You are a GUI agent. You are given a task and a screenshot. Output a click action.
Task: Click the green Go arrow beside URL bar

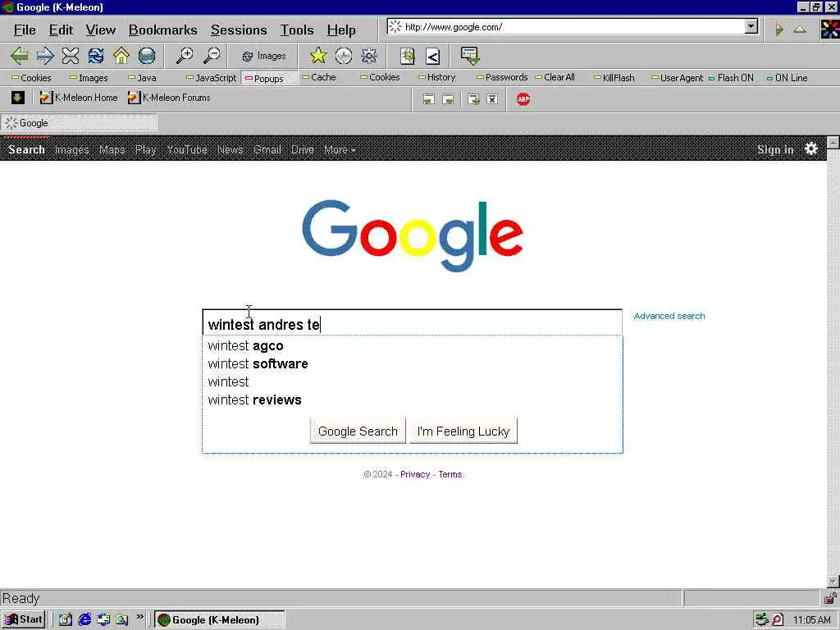[779, 29]
